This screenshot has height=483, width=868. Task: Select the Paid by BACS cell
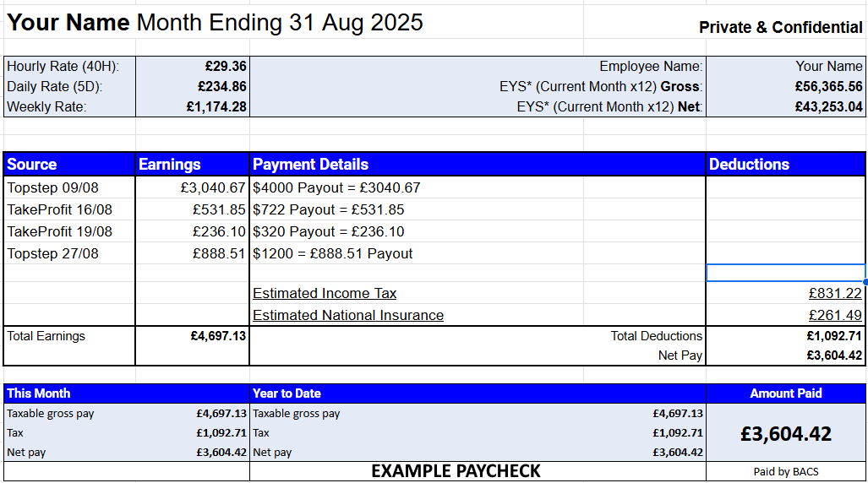click(785, 471)
